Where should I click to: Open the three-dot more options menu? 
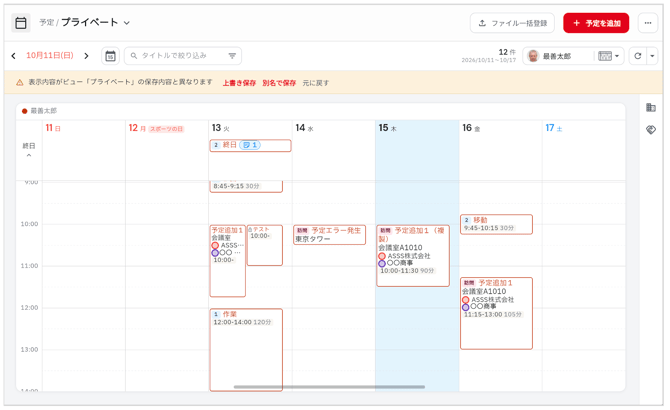coord(648,23)
